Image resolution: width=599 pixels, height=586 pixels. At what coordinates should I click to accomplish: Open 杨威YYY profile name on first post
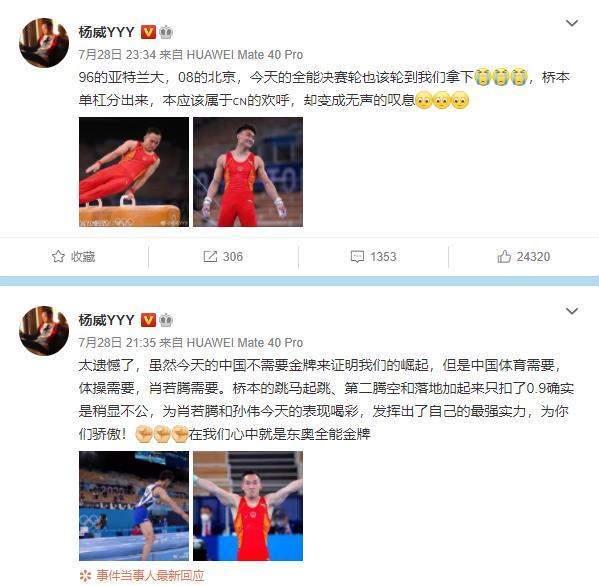tap(107, 32)
